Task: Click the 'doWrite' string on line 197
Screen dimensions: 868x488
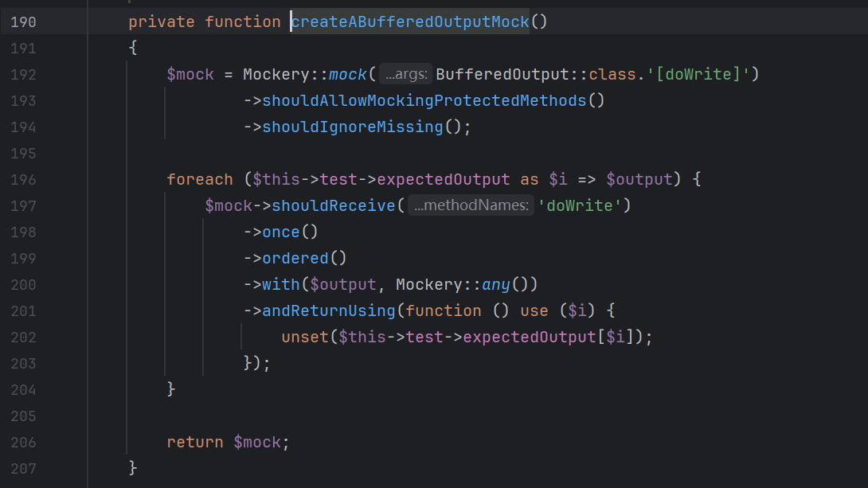Action: coord(580,205)
